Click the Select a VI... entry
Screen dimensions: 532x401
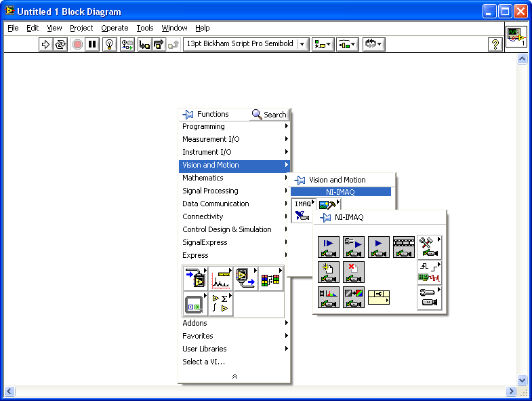[203, 362]
